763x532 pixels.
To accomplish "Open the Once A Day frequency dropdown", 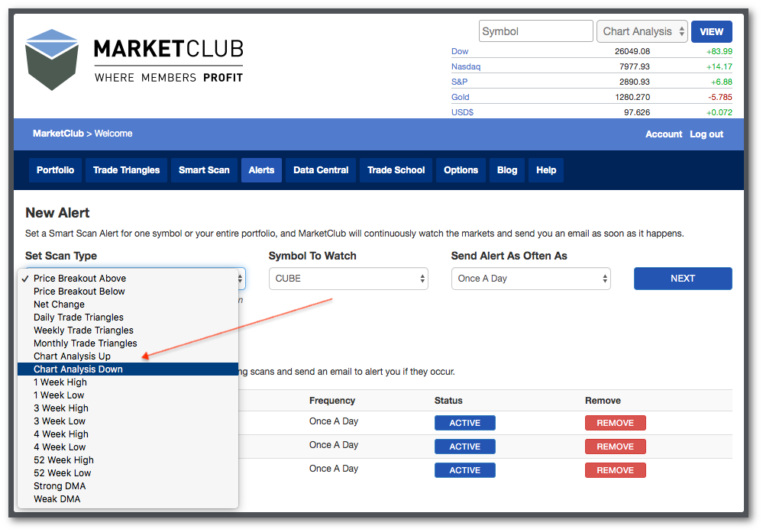I will point(531,279).
